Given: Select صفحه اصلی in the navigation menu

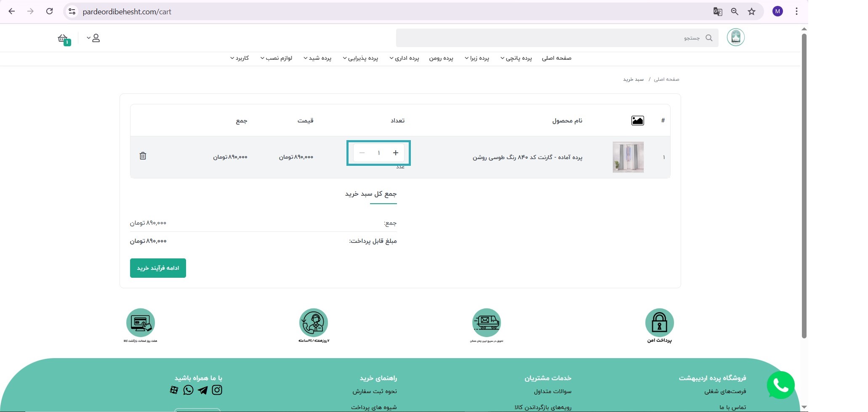Looking at the screenshot, I should pos(558,58).
